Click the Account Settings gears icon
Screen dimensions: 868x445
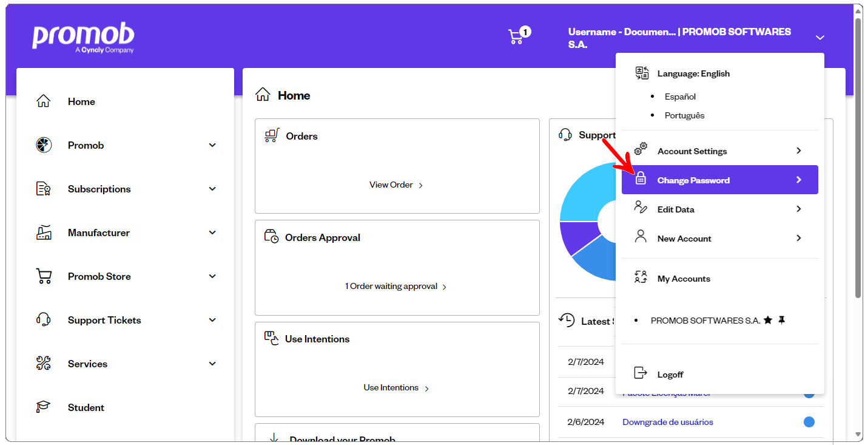pyautogui.click(x=641, y=149)
